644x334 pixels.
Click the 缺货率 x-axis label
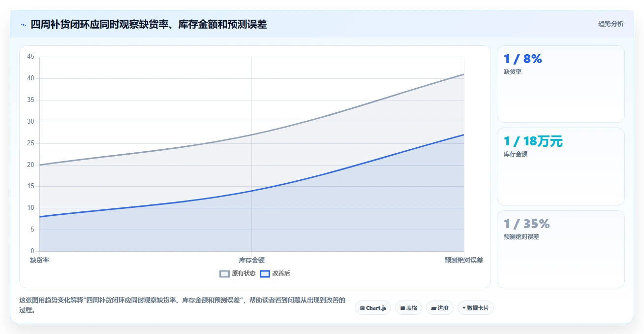point(39,260)
